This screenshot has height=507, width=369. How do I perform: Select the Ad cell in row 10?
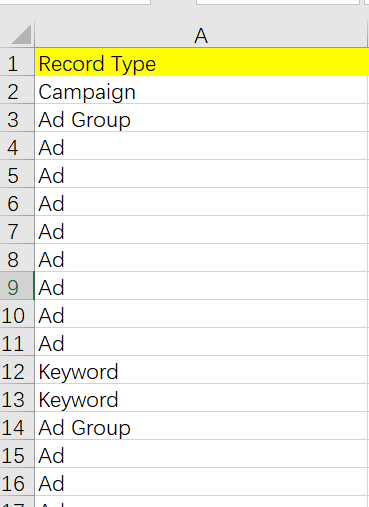point(202,314)
